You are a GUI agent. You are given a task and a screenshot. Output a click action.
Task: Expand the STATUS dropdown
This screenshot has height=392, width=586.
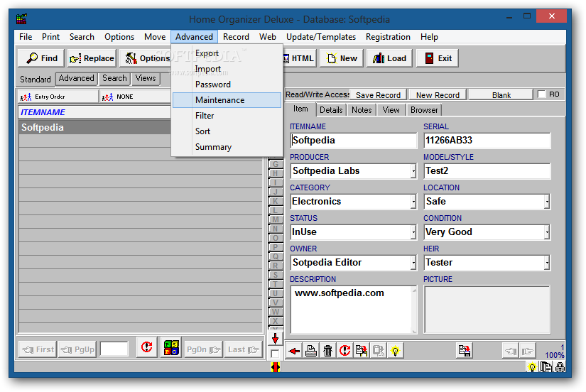413,232
